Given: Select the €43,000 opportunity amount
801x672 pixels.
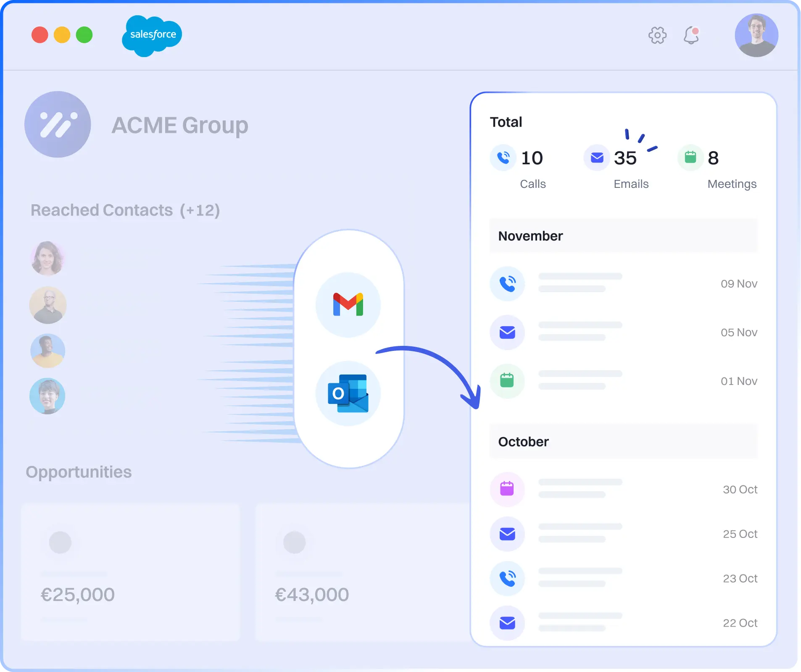Looking at the screenshot, I should click(x=312, y=595).
